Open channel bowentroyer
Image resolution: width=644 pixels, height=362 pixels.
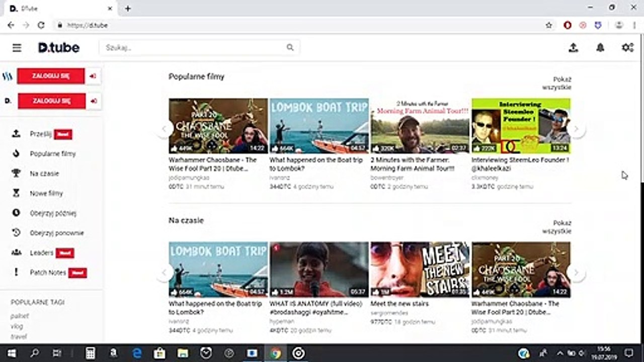(387, 177)
